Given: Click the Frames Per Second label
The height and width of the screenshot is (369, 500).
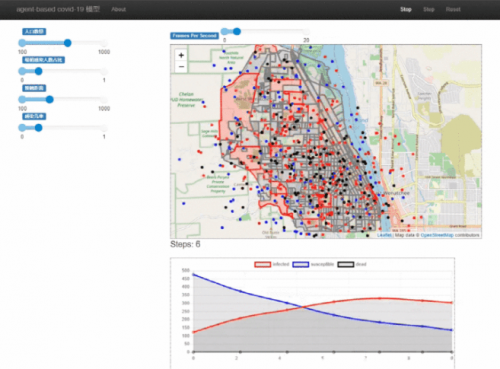Looking at the screenshot, I should point(194,36).
